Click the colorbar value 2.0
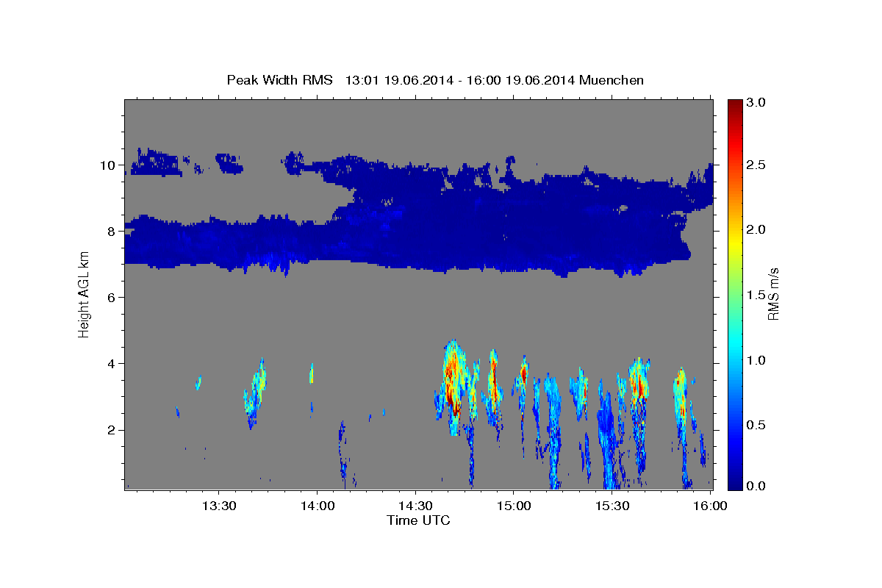The image size is (882, 588). click(x=756, y=229)
